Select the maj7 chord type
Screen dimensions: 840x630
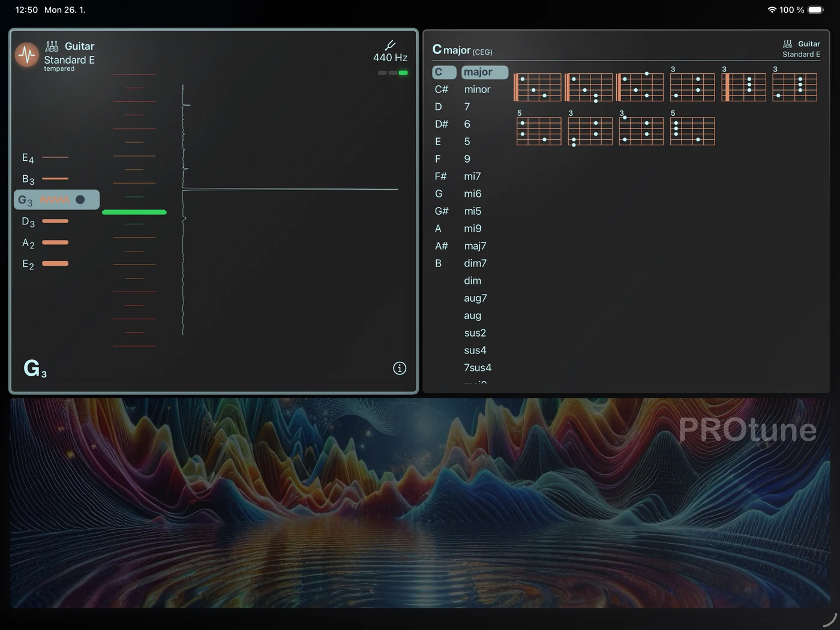point(475,246)
